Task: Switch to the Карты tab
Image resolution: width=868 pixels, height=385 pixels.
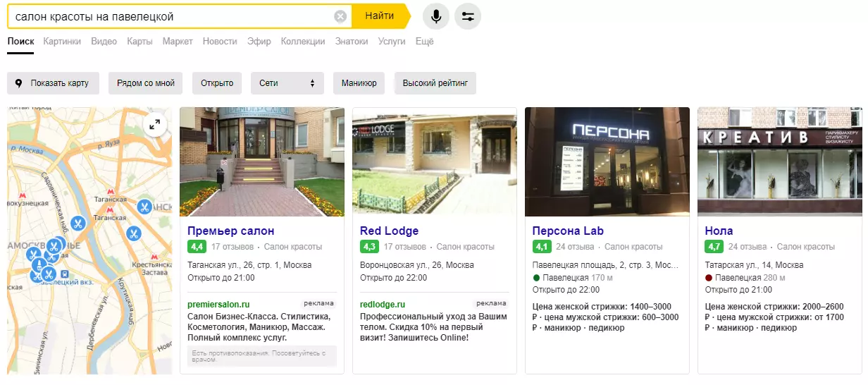Action: [x=139, y=42]
